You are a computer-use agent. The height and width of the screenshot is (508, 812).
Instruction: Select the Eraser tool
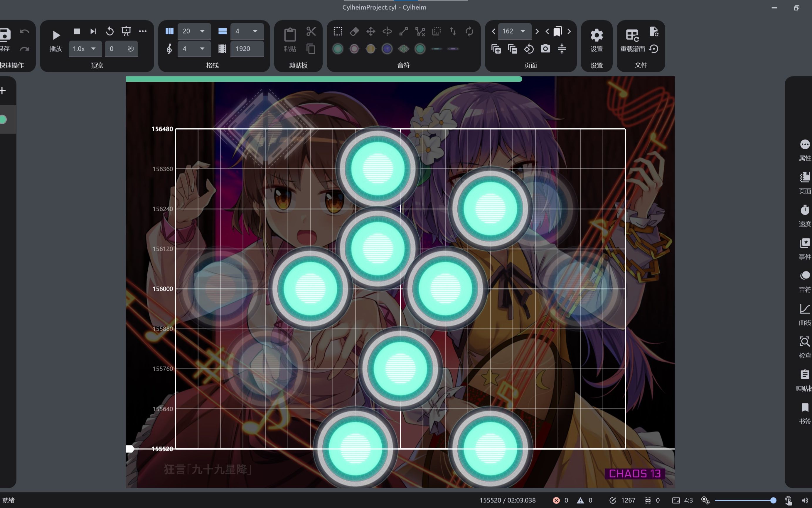354,31
